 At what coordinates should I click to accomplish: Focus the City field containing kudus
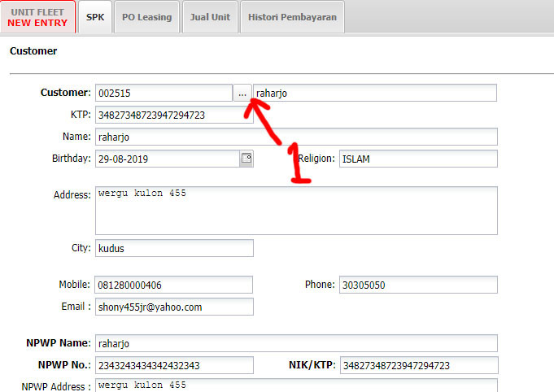[174, 248]
